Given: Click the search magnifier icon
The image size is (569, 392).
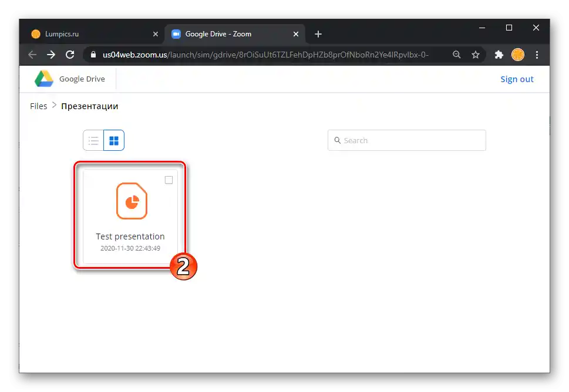Looking at the screenshot, I should click(338, 140).
